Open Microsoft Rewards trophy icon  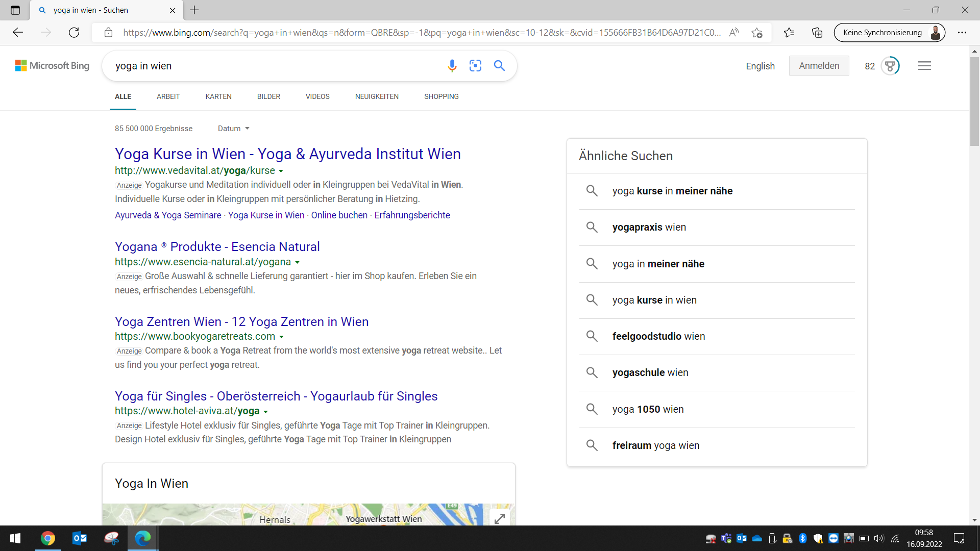[890, 66]
